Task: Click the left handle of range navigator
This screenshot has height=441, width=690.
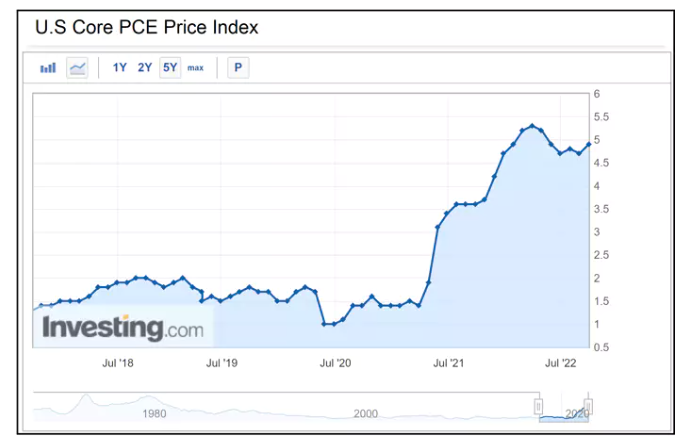Action: pyautogui.click(x=539, y=406)
